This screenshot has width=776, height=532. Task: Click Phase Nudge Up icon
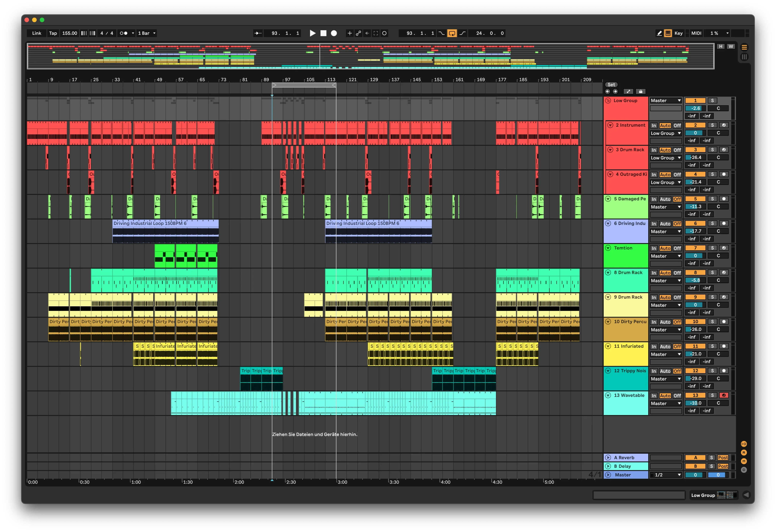[x=92, y=33]
